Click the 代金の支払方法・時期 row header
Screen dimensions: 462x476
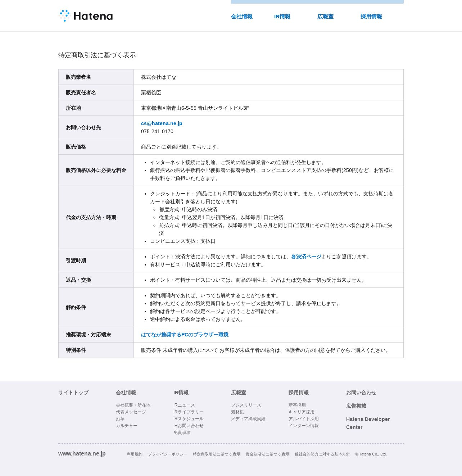point(96,217)
